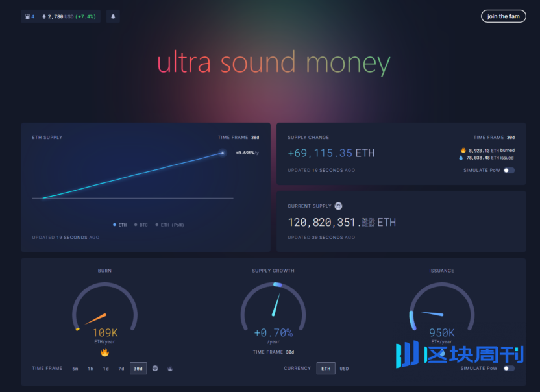This screenshot has width=540, height=392.
Task: Click the flame icon beside ETH burned
Action: click(463, 150)
